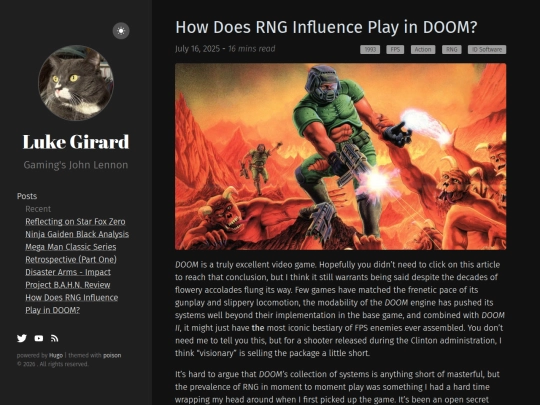Click the '16 mins read' text
The width and height of the screenshot is (540, 405).
coord(251,49)
